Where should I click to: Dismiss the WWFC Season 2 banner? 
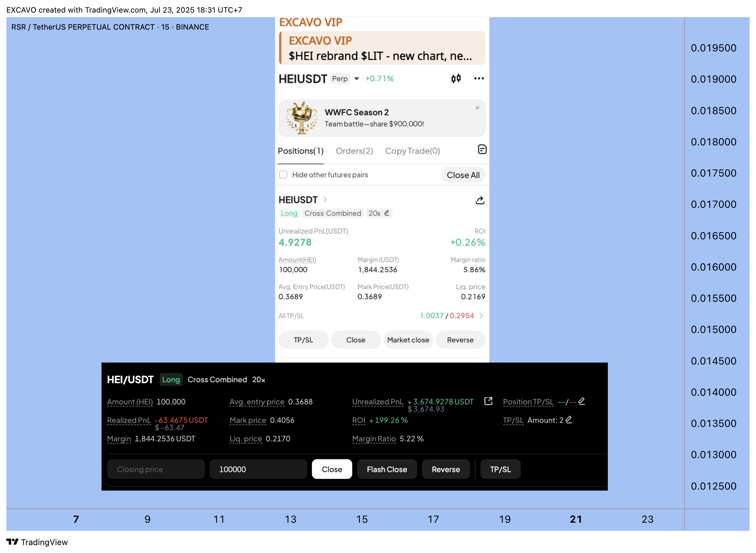(x=477, y=108)
